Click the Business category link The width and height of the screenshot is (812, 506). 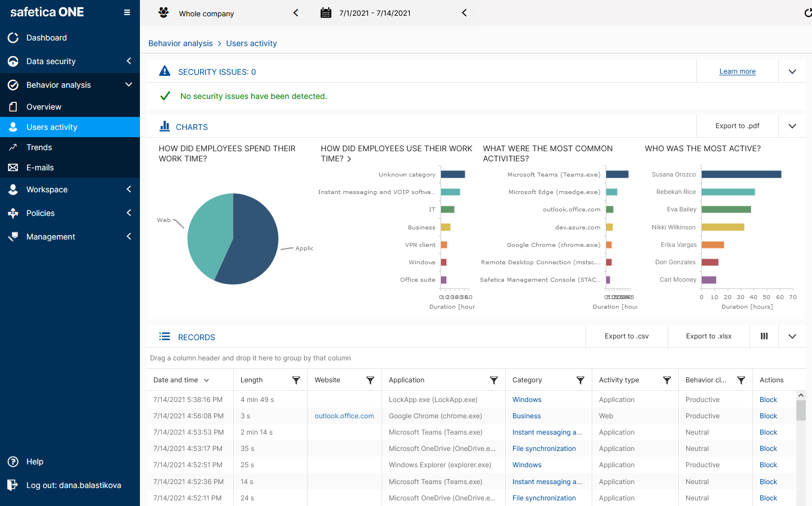coord(527,416)
